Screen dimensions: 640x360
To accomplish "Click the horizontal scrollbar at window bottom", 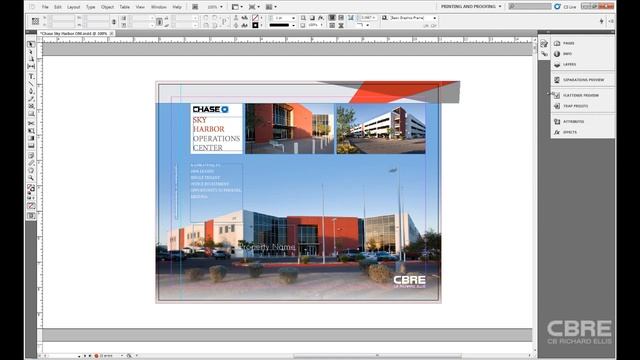I will coord(377,356).
